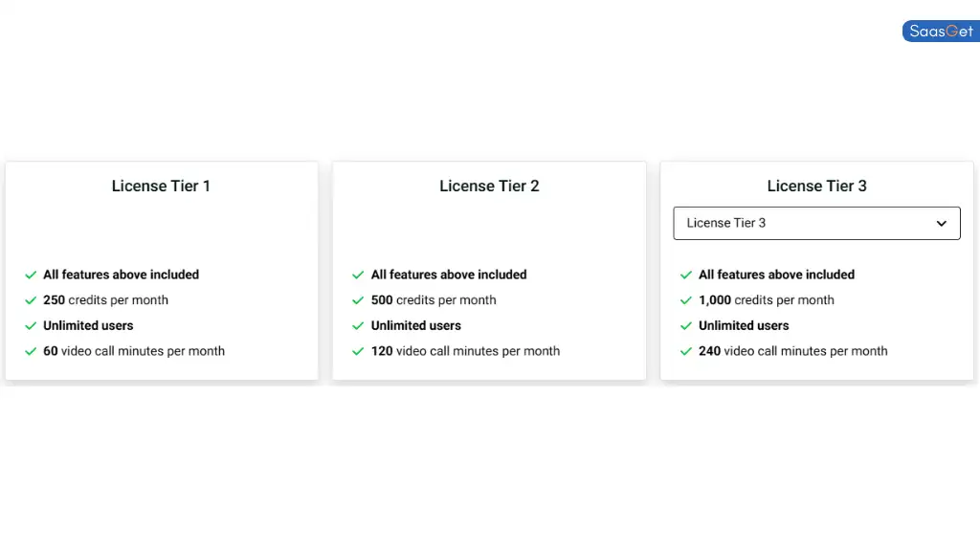Viewport: 980px width, 551px height.
Task: Click checkmark beside 250 credits per month
Action: 31,300
